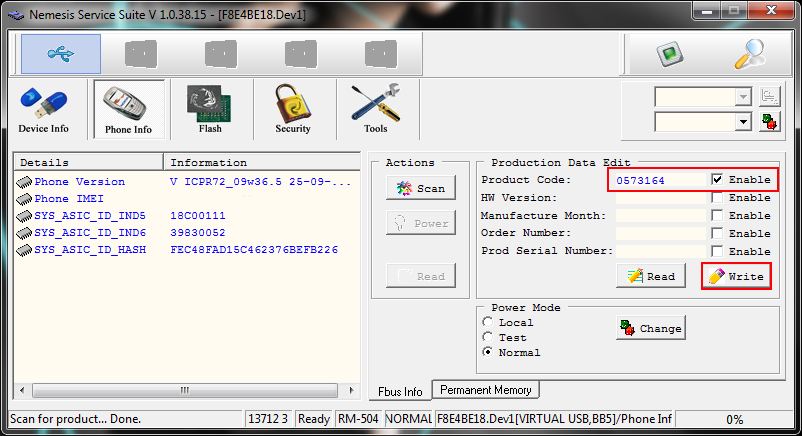Select Local power mode
The width and height of the screenshot is (802, 436).
click(488, 322)
